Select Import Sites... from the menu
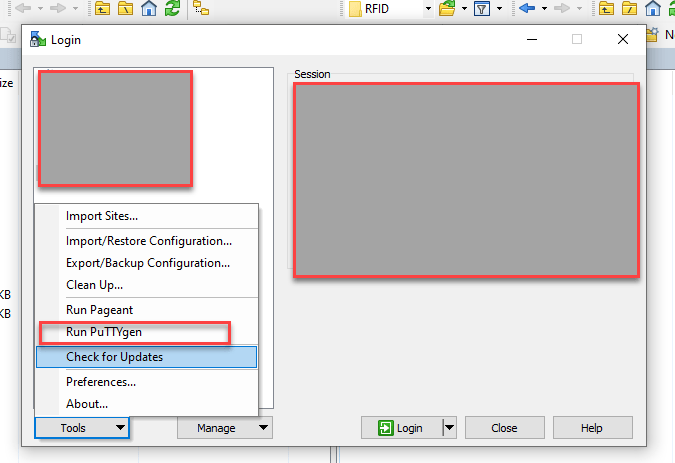 [102, 216]
